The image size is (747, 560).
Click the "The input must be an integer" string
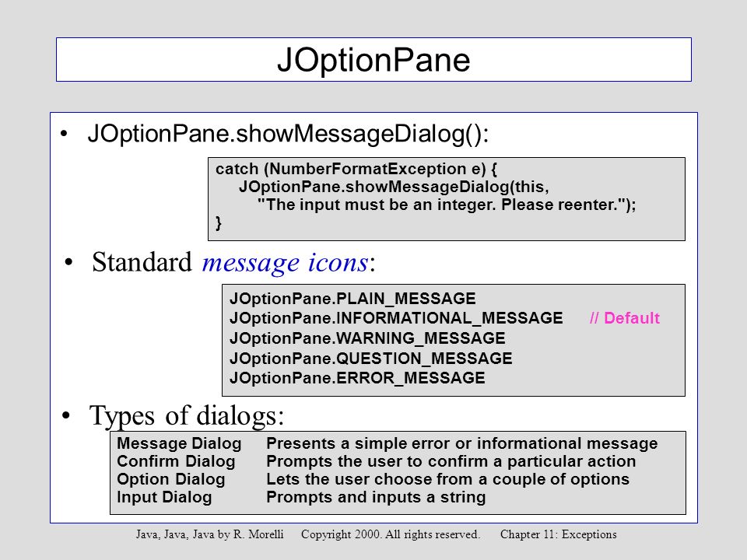(447, 205)
